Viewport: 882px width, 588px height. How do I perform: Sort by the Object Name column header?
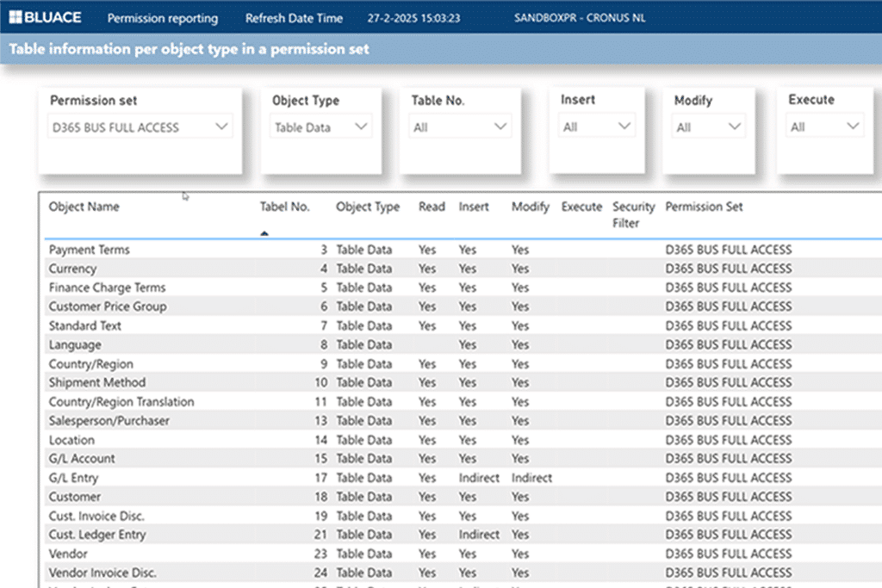tap(84, 207)
